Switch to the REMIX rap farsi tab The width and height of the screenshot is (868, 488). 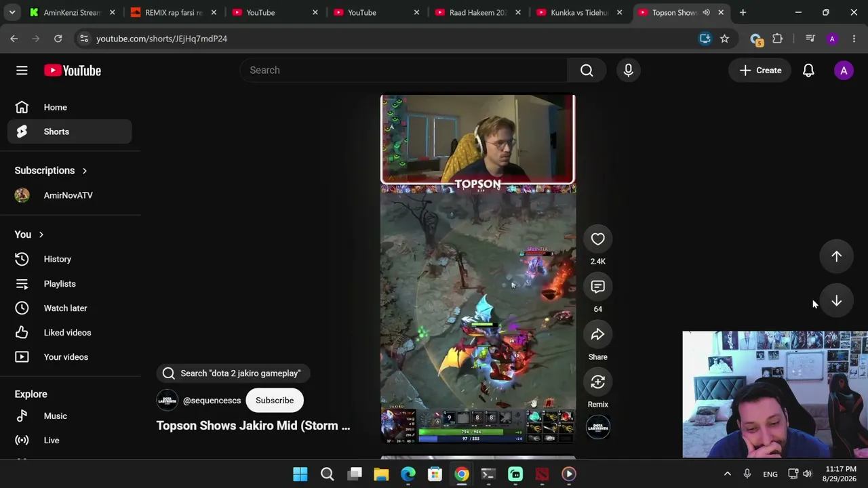174,12
